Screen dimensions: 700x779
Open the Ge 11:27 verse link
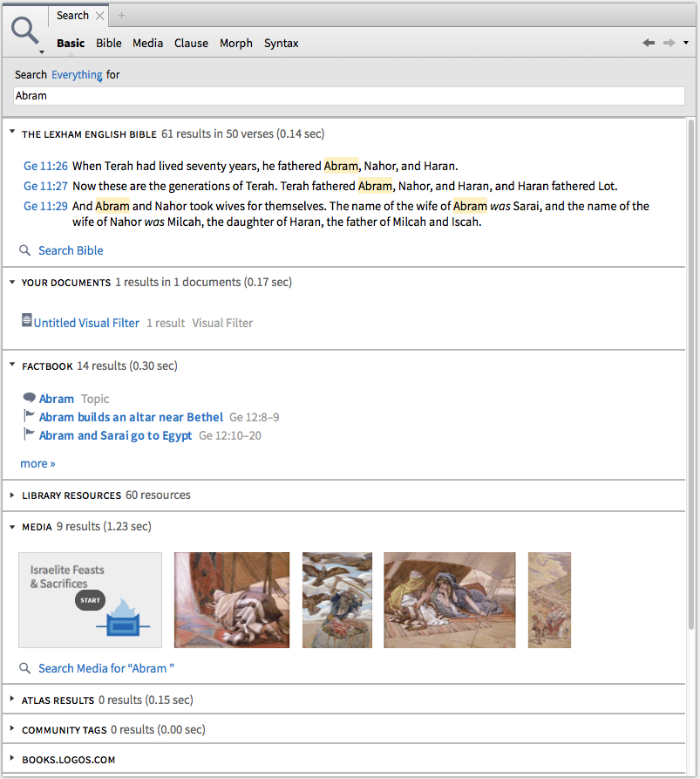[x=45, y=186]
